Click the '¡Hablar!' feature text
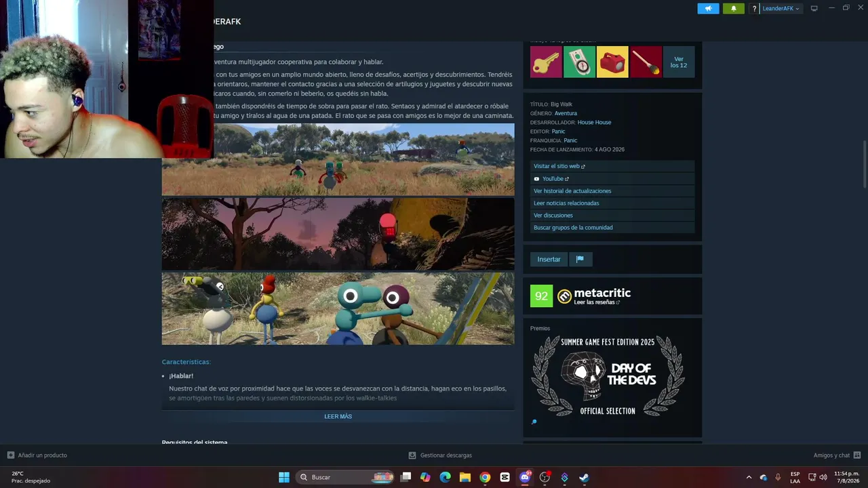 (x=181, y=376)
